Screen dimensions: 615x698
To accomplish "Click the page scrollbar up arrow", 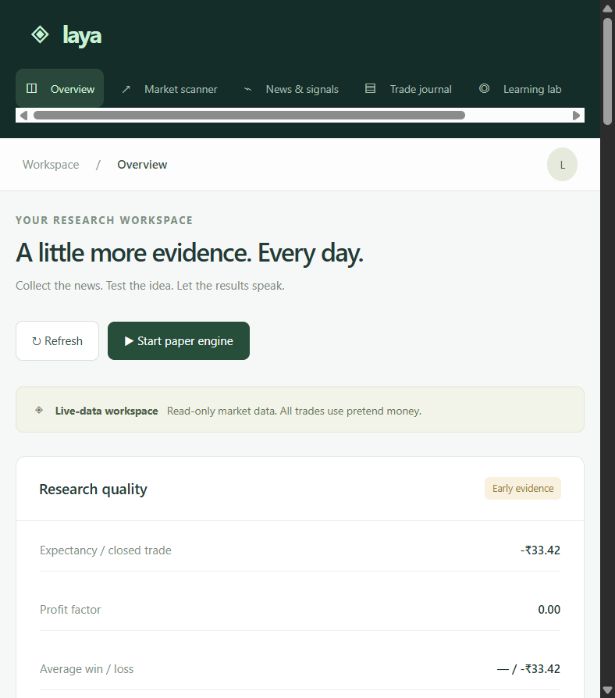I will click(x=607, y=8).
